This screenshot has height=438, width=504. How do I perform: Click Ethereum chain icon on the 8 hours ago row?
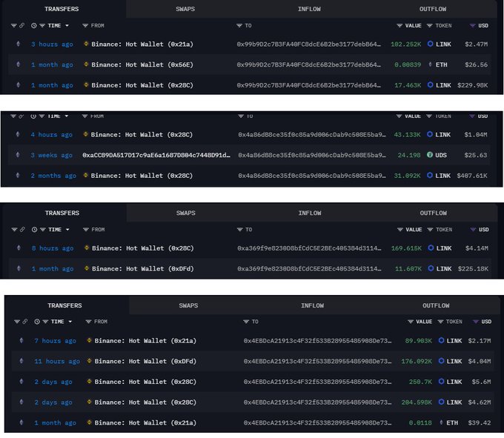pos(19,248)
